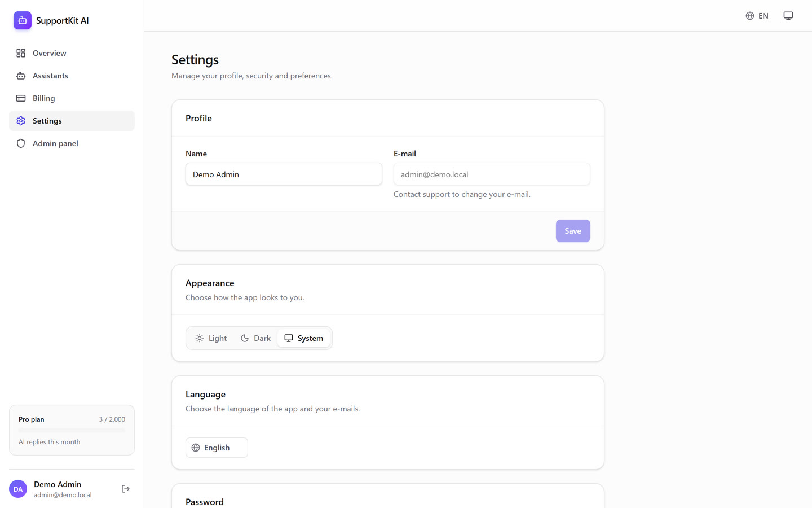This screenshot has width=812, height=508.
Task: Click the Overview grid icon in sidebar
Action: click(x=21, y=53)
